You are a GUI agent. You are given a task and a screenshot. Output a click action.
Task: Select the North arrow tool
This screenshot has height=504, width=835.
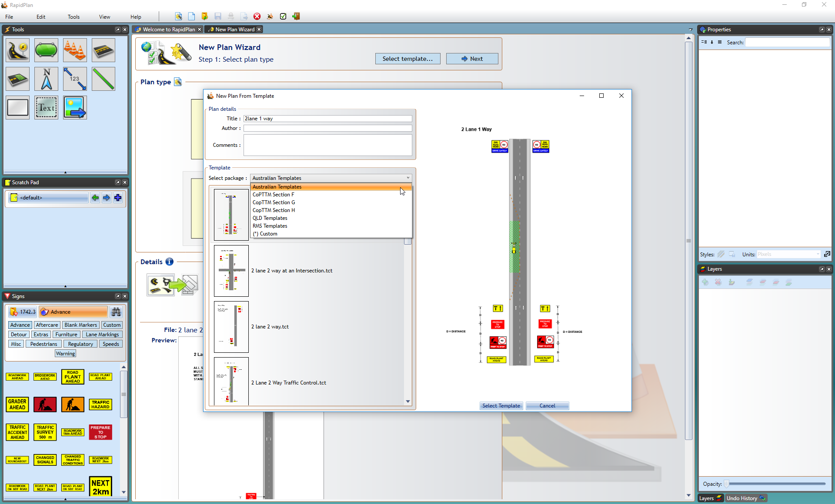point(46,79)
